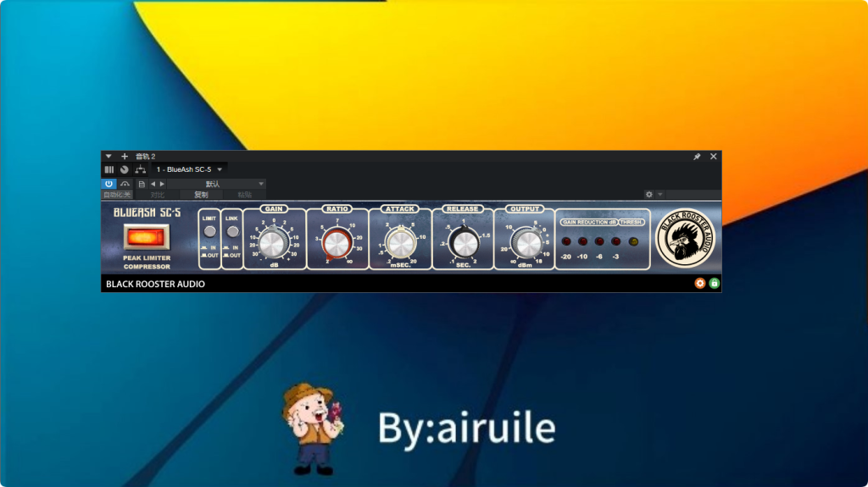This screenshot has height=487, width=868.
Task: Click the yellow THRESH LED
Action: tap(633, 241)
